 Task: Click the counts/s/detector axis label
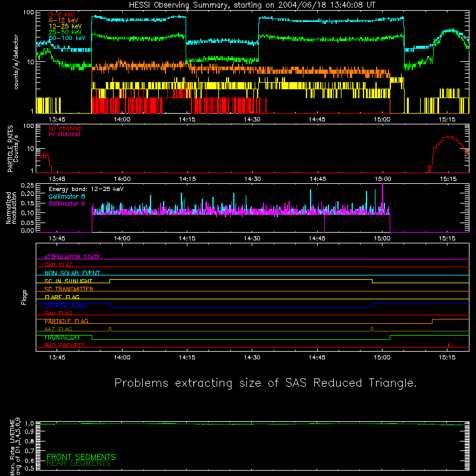[x=16, y=62]
